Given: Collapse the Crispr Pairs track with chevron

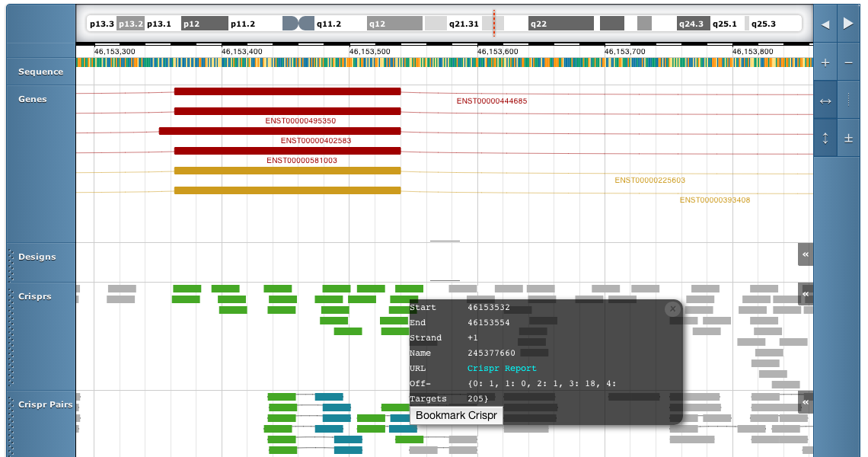Looking at the screenshot, I should click(806, 402).
